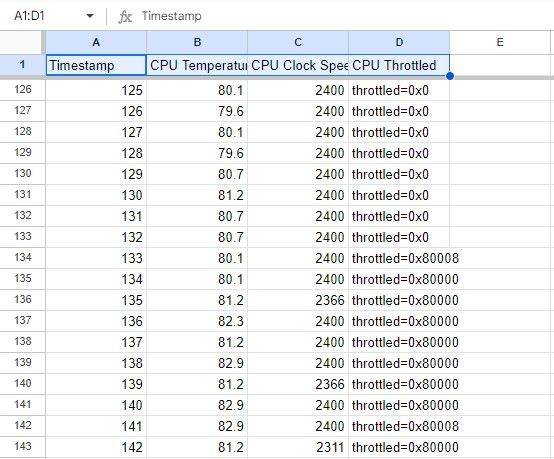Viewport: 554px width, 459px height.
Task: Select column B header
Action: point(197,42)
